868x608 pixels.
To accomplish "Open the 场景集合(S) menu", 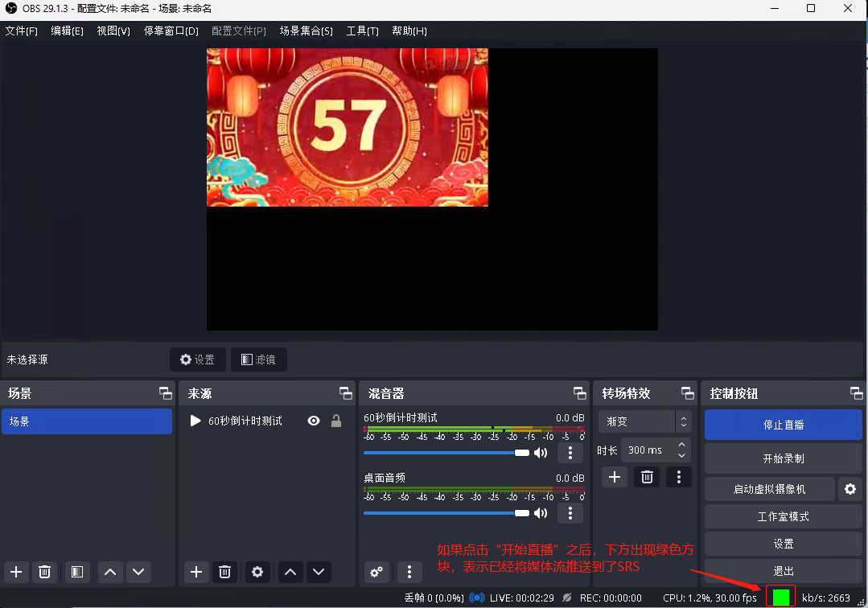I will coord(306,31).
